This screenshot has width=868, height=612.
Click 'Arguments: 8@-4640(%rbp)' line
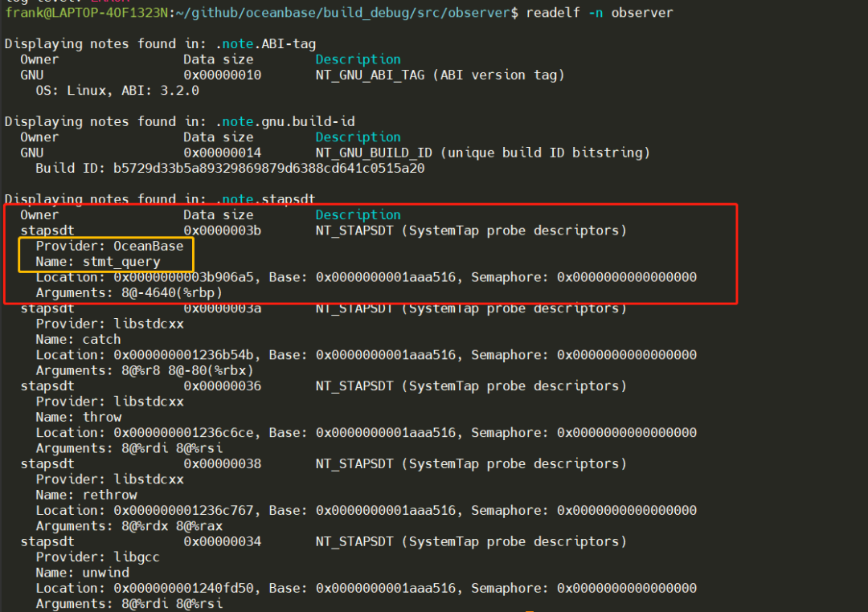tap(129, 292)
